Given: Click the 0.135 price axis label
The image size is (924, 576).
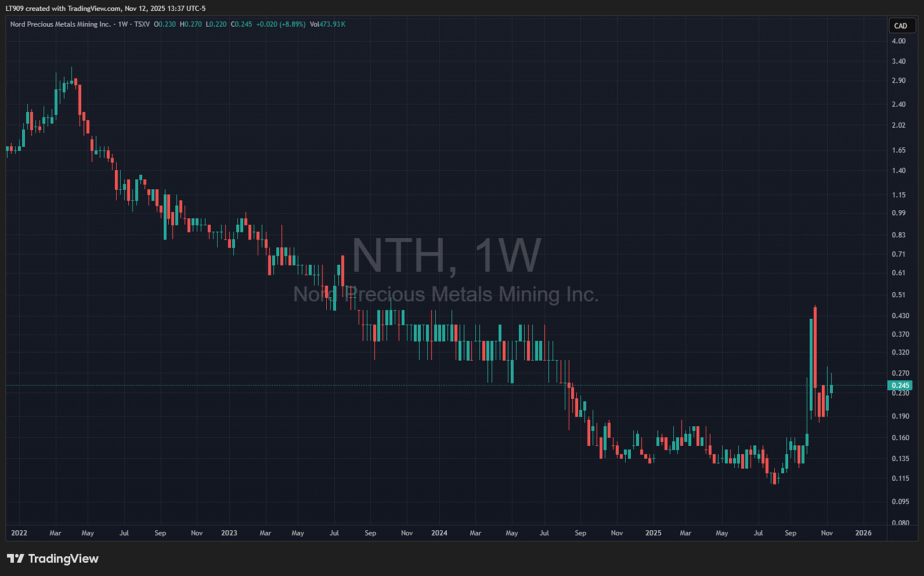Looking at the screenshot, I should [x=901, y=459].
